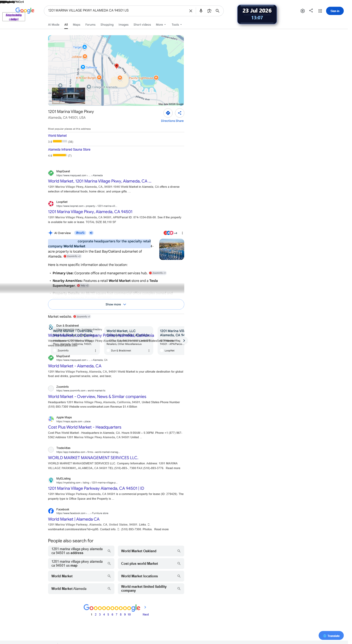Click the Sign in button
Viewport: 352px width, 644px height.
(335, 11)
